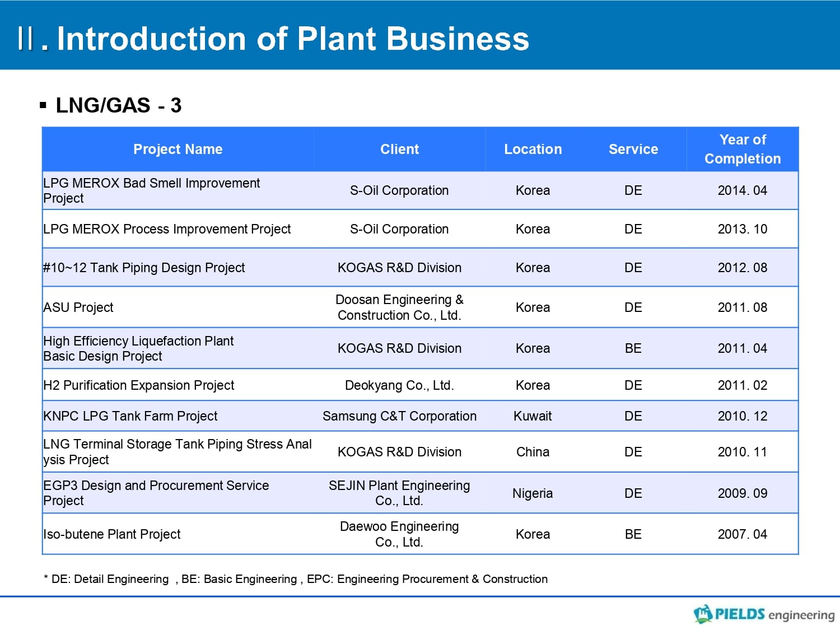Select LPG MEROX Bad Smell Improvement Project cell

[178, 190]
